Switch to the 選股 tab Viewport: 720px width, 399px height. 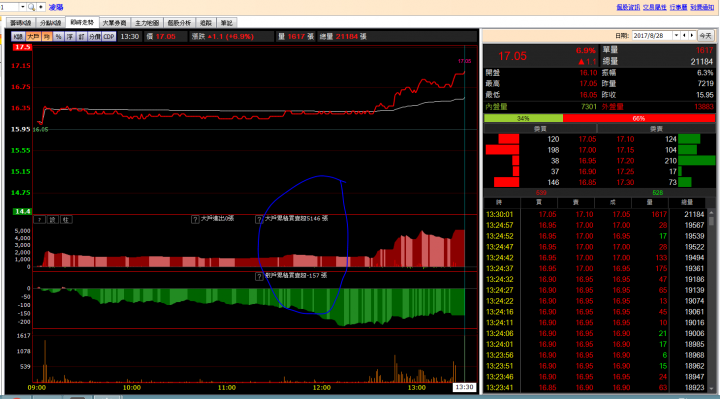tap(206, 22)
